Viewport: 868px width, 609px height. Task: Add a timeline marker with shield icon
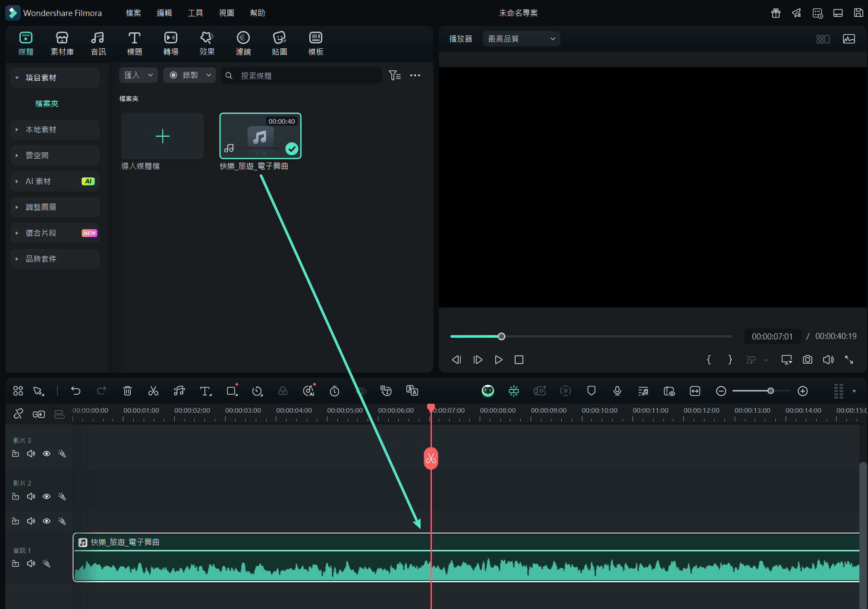[591, 391]
